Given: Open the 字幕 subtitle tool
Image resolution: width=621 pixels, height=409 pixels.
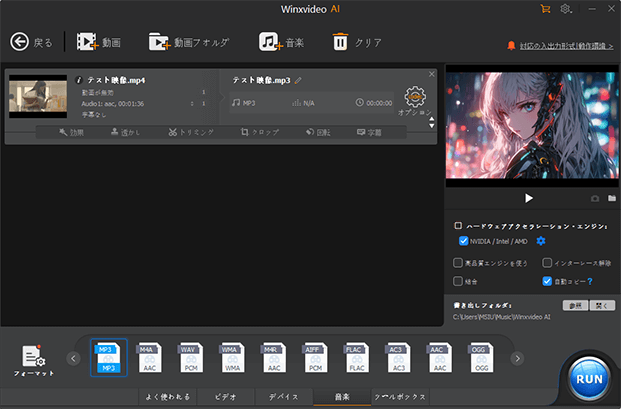Looking at the screenshot, I should click(x=369, y=132).
